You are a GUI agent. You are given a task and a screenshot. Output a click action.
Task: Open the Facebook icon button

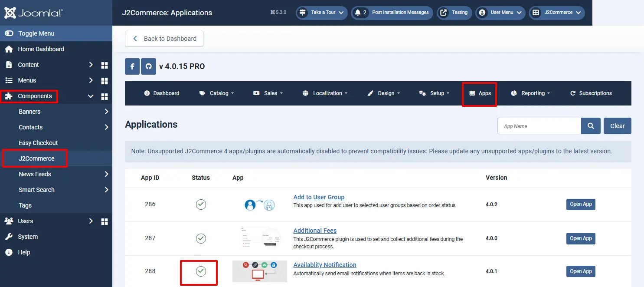click(132, 67)
